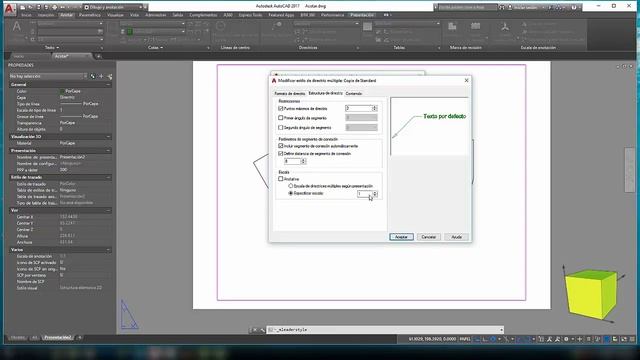640x360 pixels.
Task: Expand the Texto panel dropdown
Action: coord(52,48)
